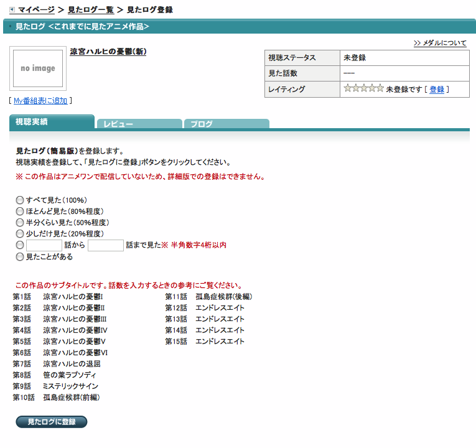Click the 第11話 孤島症候群(後編) row
This screenshot has width=476, height=448.
pos(208,297)
